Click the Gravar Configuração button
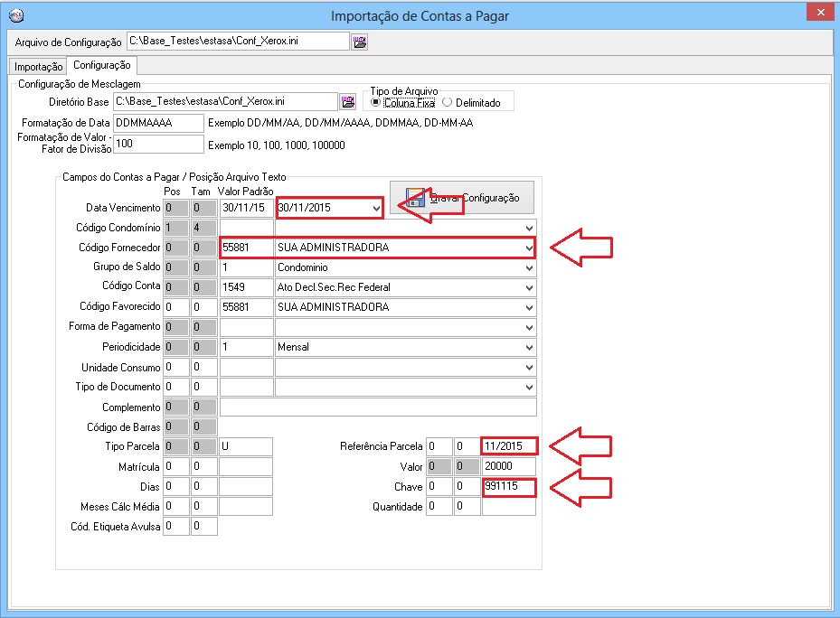840x618 pixels. click(462, 198)
